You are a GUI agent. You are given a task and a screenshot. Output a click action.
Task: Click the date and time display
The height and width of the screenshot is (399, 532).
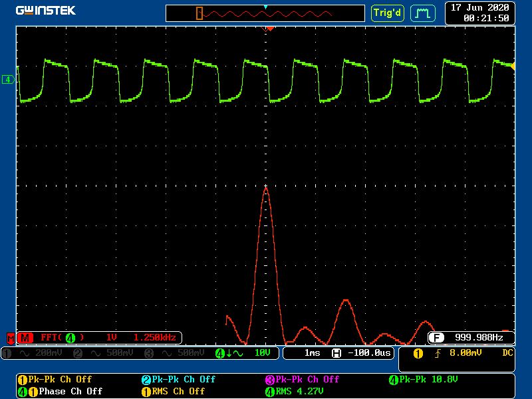click(x=479, y=13)
